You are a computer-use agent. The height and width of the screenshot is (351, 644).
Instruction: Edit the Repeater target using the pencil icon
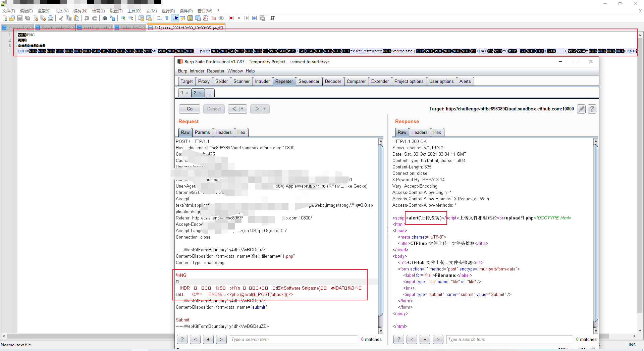point(581,109)
